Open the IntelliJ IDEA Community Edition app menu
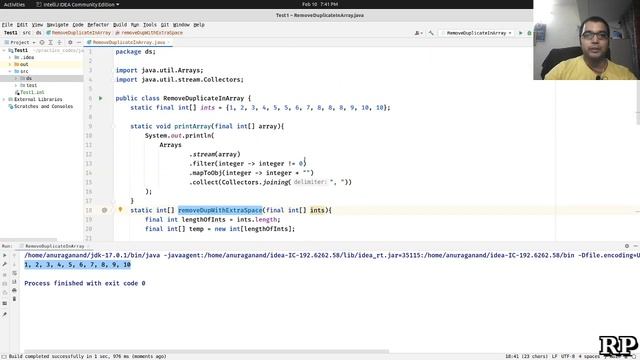The width and height of the screenshot is (640, 360). tap(78, 4)
